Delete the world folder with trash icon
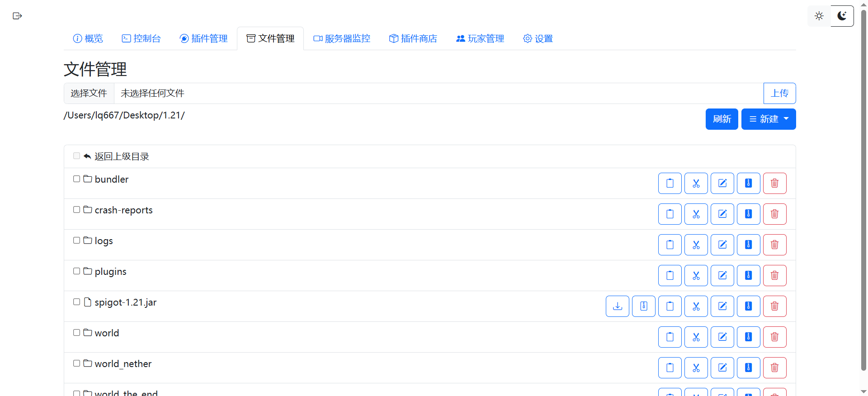The width and height of the screenshot is (868, 396). coord(775,337)
